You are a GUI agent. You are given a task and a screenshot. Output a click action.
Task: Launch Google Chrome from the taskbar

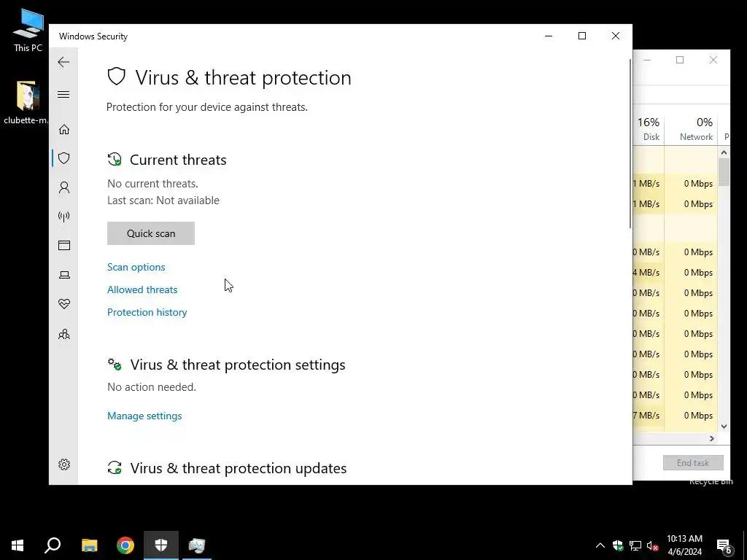pyautogui.click(x=125, y=545)
